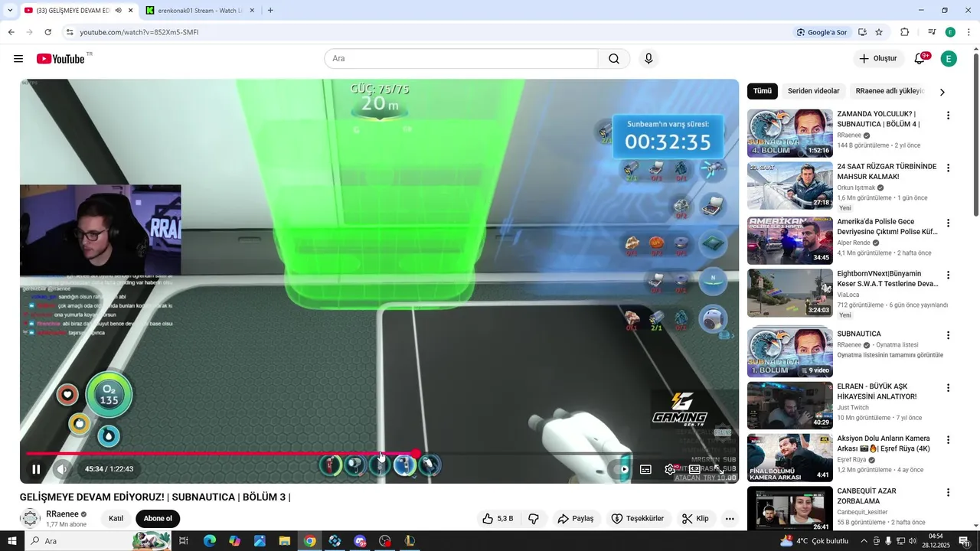Click the search magnifier button

click(x=614, y=59)
